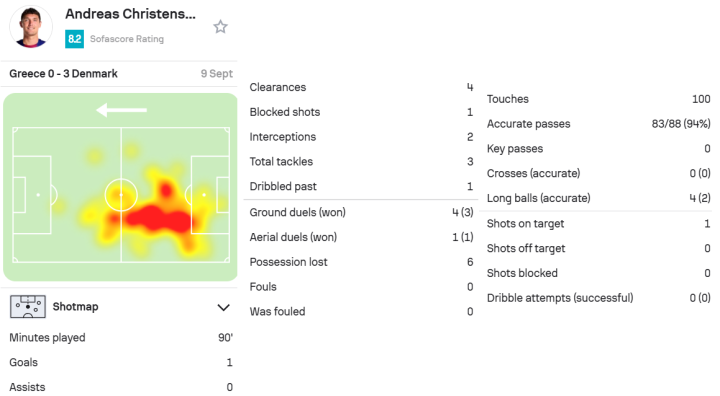This screenshot has height=396, width=720.
Task: Select the Accurate passes stat row
Action: click(598, 124)
